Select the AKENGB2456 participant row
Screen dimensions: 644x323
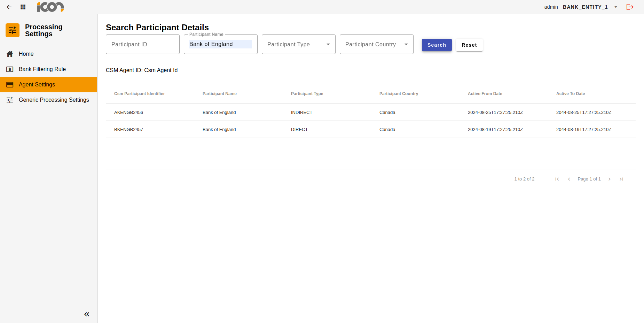pyautogui.click(x=128, y=112)
